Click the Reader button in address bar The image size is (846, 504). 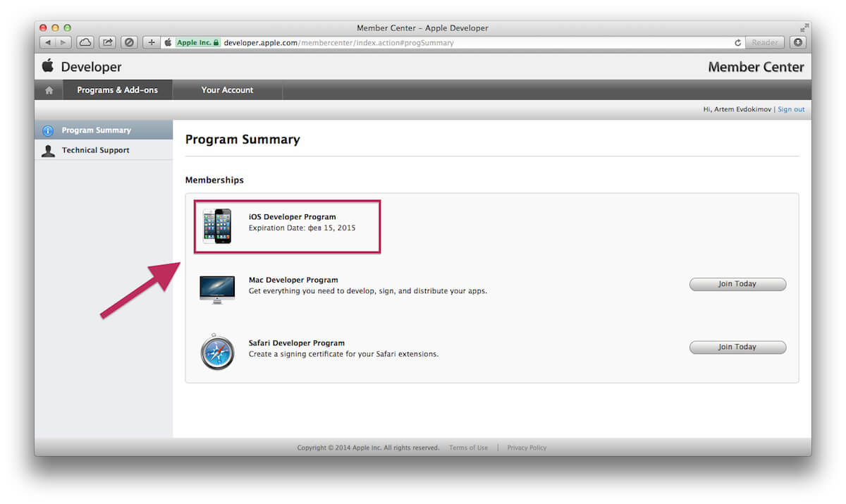[x=765, y=42]
